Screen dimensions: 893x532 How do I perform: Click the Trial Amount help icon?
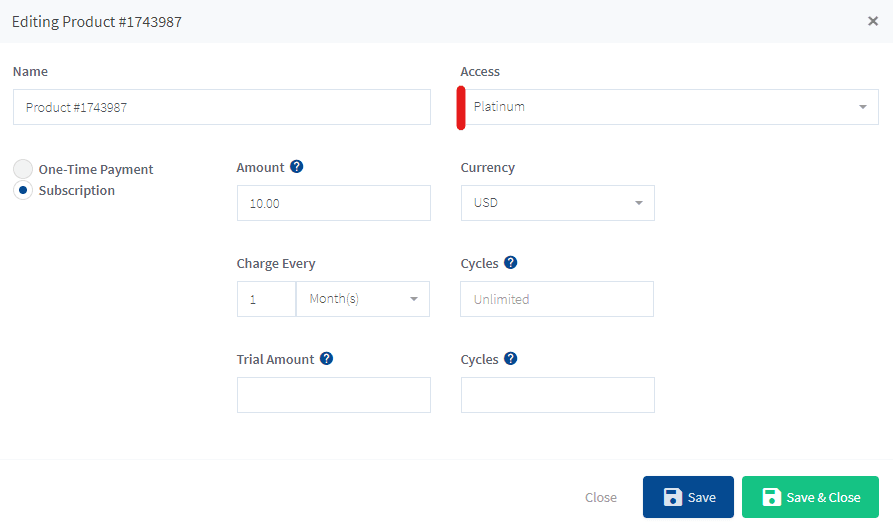(326, 359)
